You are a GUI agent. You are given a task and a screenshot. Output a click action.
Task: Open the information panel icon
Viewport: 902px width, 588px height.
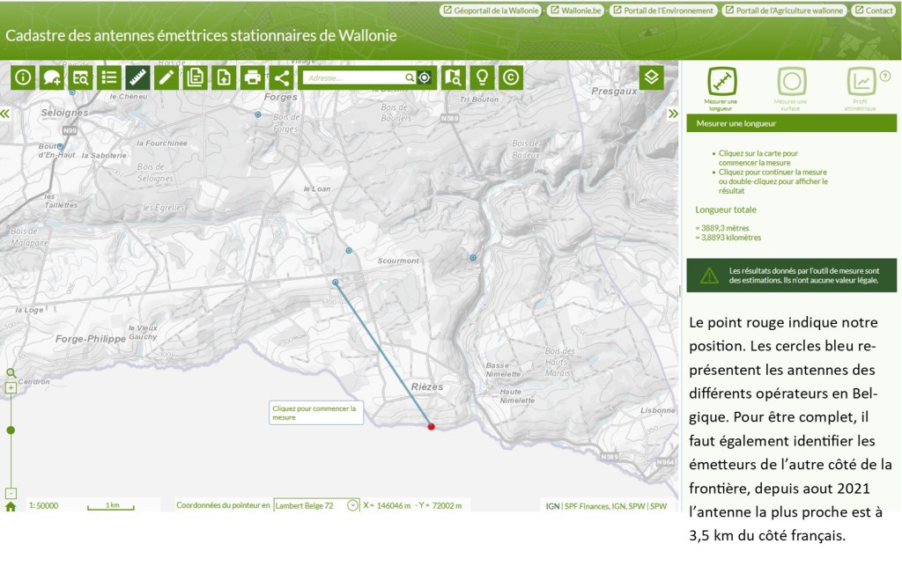23,77
